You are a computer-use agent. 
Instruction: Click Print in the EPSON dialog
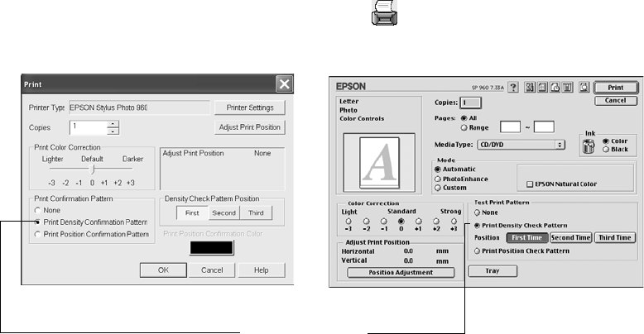point(616,88)
